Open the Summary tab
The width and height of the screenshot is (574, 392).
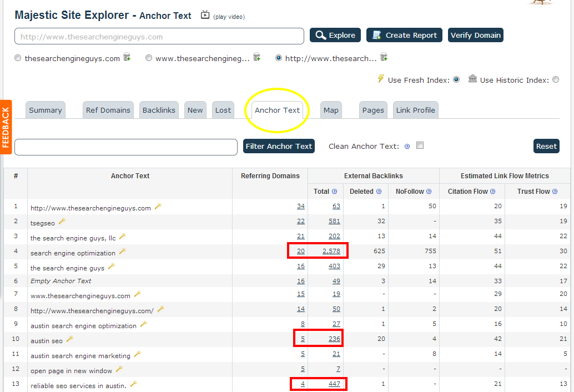[46, 110]
